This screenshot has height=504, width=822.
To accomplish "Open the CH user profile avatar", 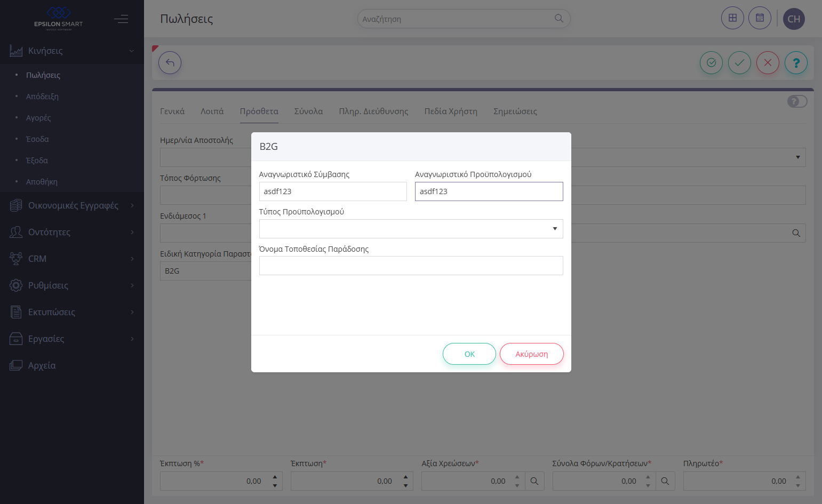I will [794, 19].
